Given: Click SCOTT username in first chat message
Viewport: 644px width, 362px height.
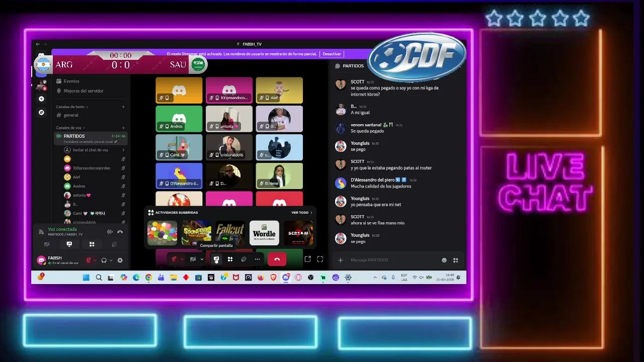Looking at the screenshot, I should point(357,81).
